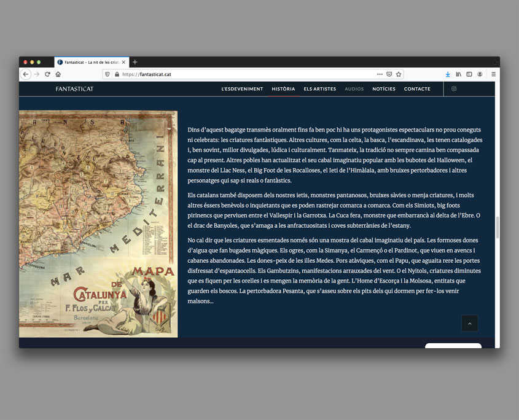Go to the Notícies page link
This screenshot has height=420, width=519.
[x=384, y=89]
